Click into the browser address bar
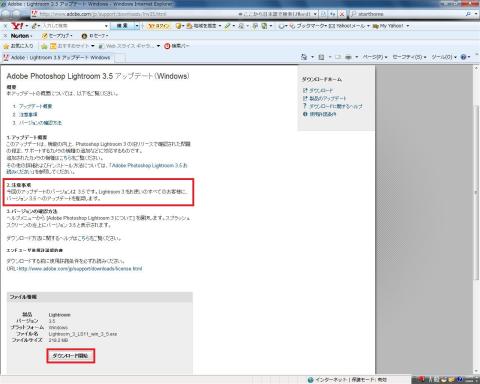The width and height of the screenshot is (480, 384). [171, 14]
